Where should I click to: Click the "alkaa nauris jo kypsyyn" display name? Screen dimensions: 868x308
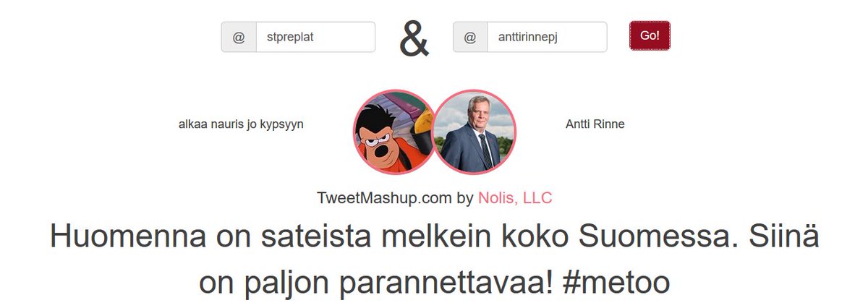pos(241,124)
